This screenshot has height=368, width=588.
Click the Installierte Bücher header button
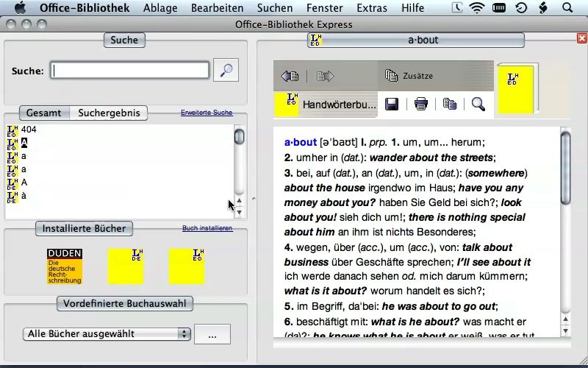tap(84, 228)
